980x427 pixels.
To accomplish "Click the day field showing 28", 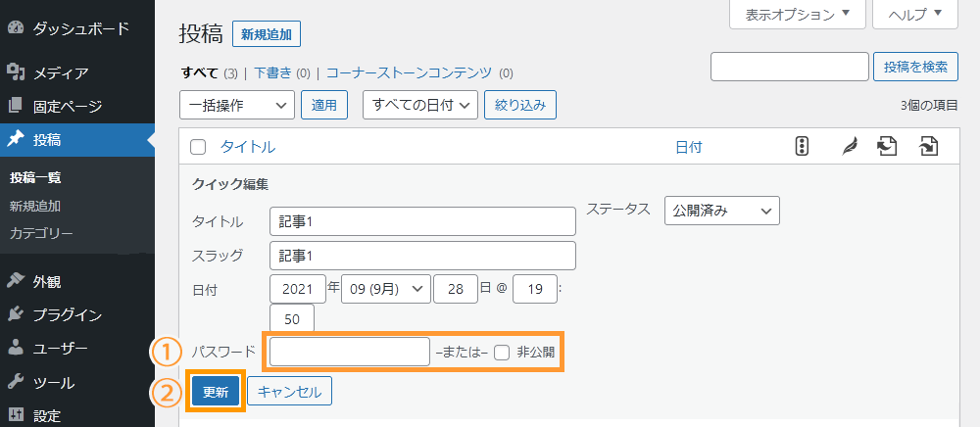I will (456, 289).
